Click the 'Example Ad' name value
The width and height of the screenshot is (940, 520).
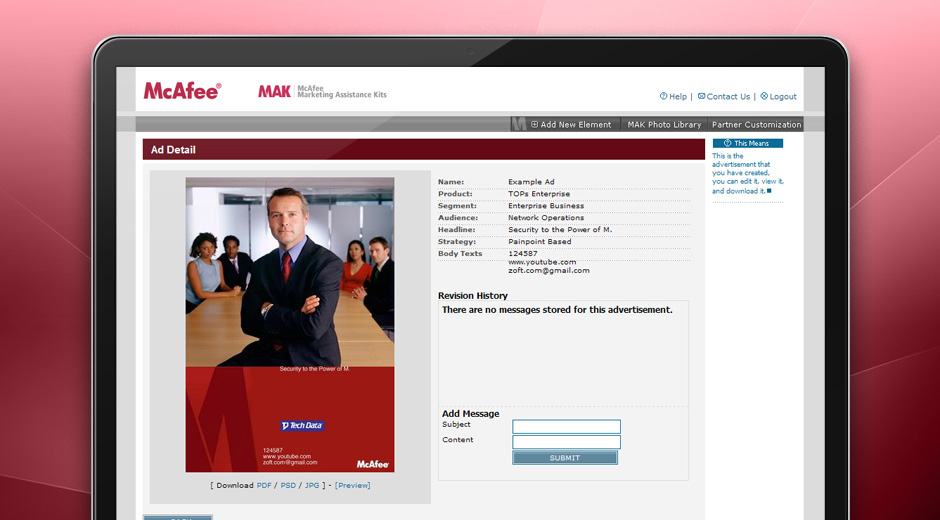531,182
